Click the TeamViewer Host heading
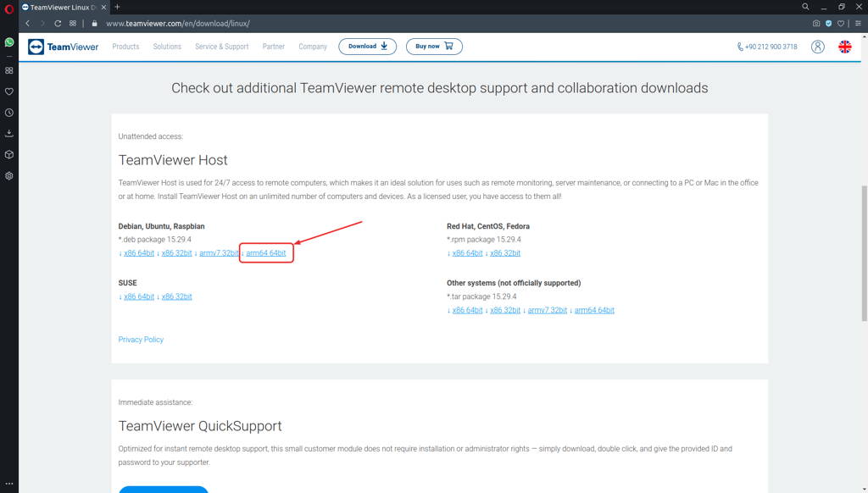The image size is (868, 493). 173,160
